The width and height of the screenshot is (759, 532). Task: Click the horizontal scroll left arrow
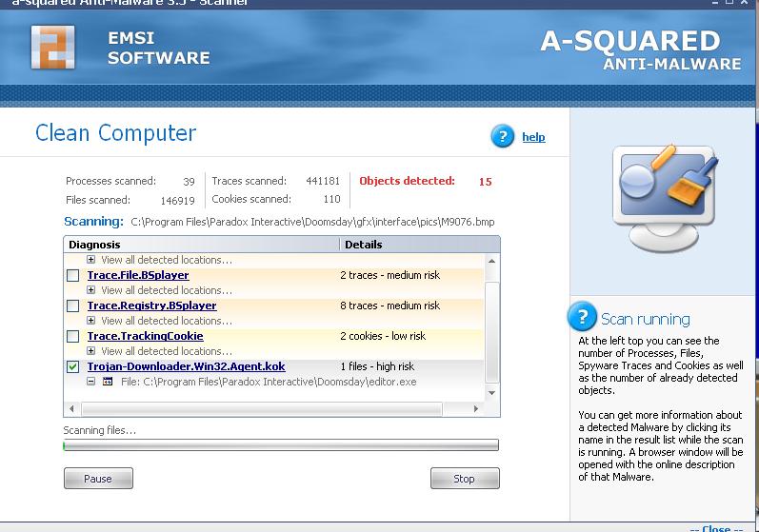[x=72, y=408]
